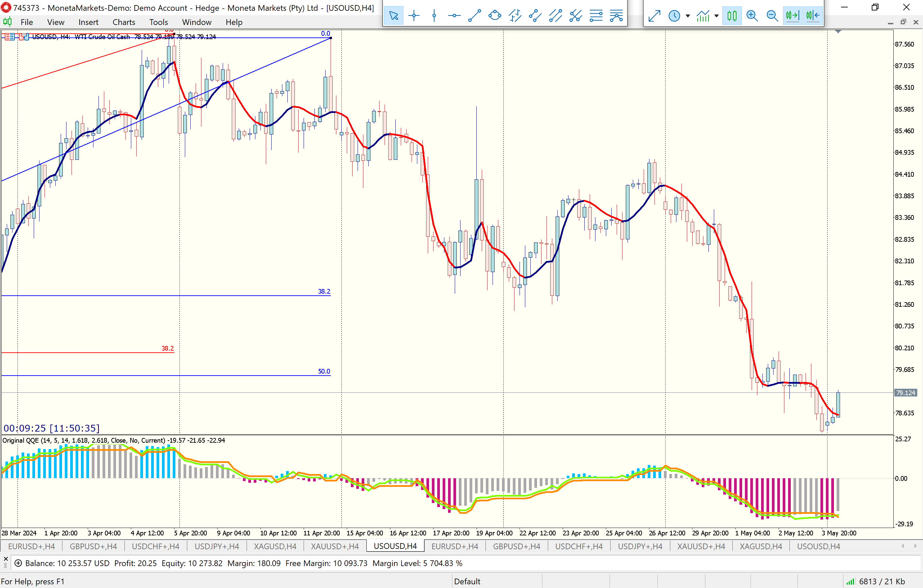The width and height of the screenshot is (923, 588).
Task: Toggle chart shift from right border
Action: click(x=813, y=16)
